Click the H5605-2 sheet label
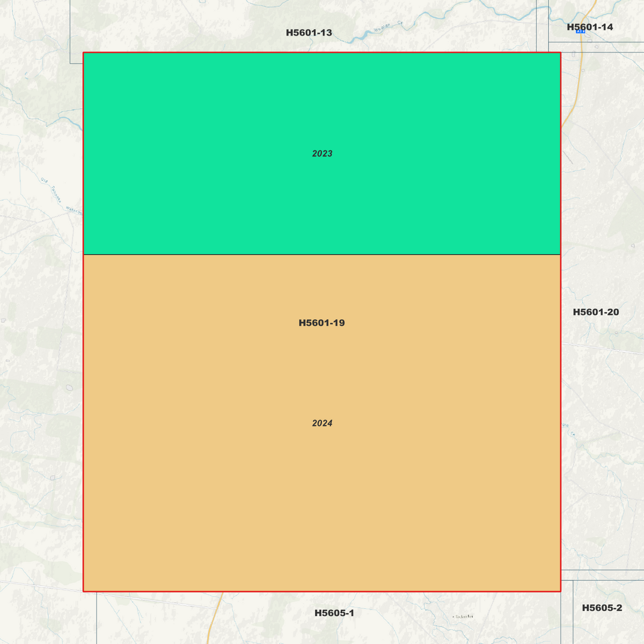 602,608
